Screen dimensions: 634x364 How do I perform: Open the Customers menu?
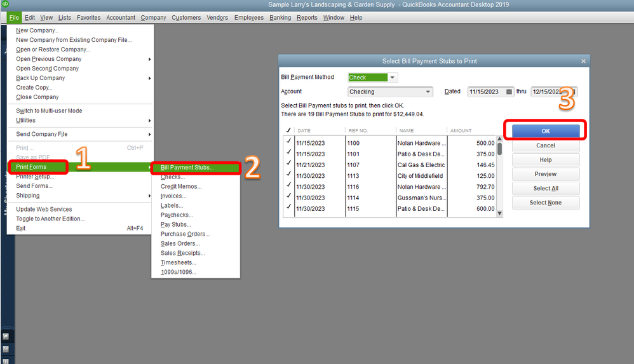click(x=186, y=18)
